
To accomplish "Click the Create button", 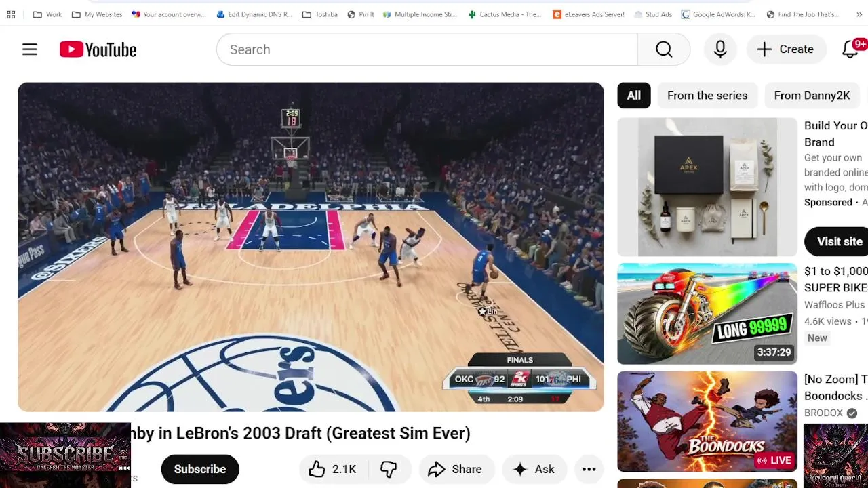I will pyautogui.click(x=785, y=49).
